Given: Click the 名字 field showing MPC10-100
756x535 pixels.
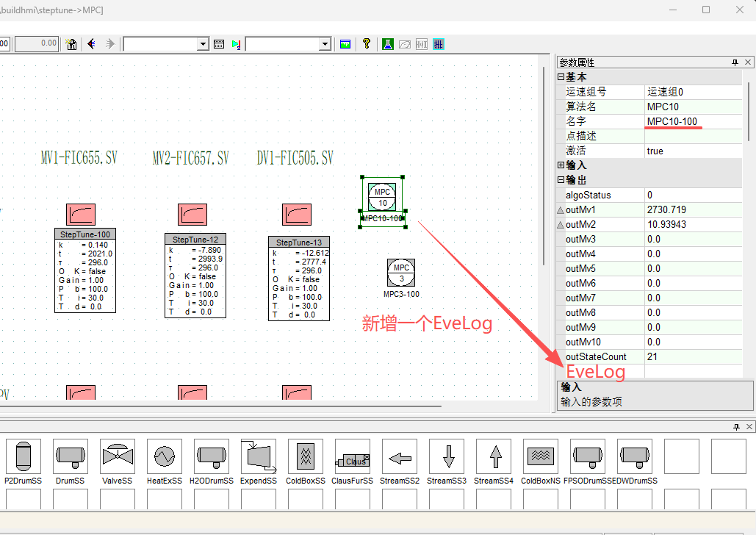Looking at the screenshot, I should 692,121.
